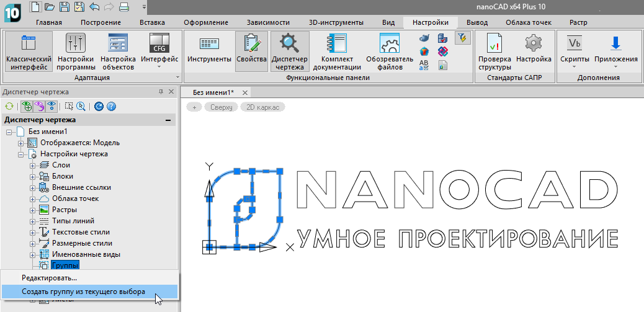Expand the Адаптация group launcher arrow

coord(177,78)
